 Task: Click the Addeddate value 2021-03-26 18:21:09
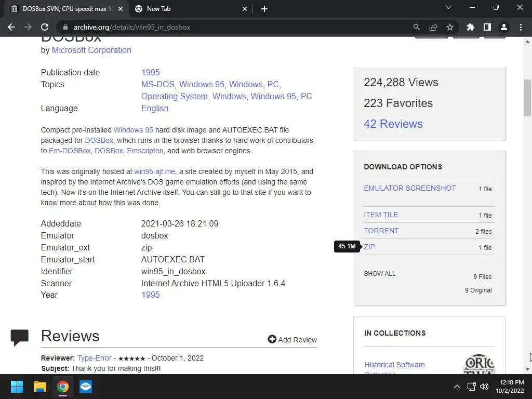[179, 223]
